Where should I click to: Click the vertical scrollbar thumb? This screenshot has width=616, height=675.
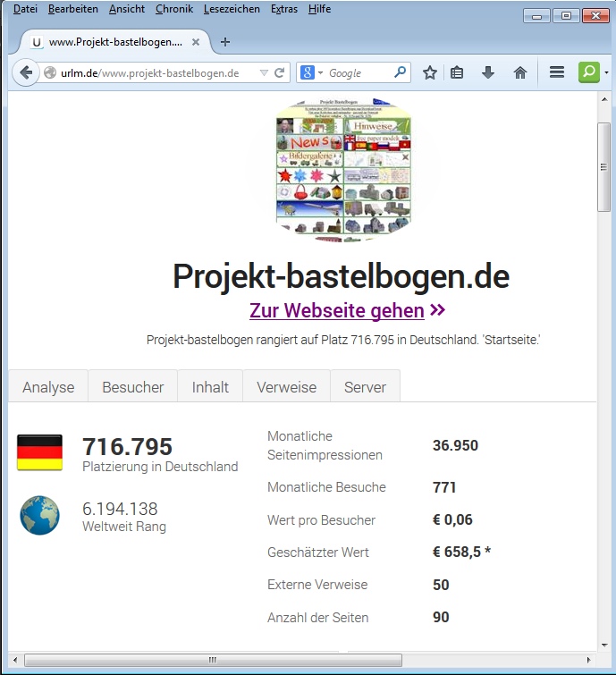(604, 167)
